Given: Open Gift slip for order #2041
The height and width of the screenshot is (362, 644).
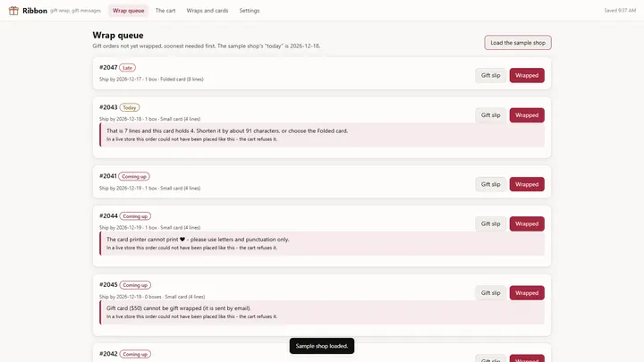Looking at the screenshot, I should click(490, 184).
